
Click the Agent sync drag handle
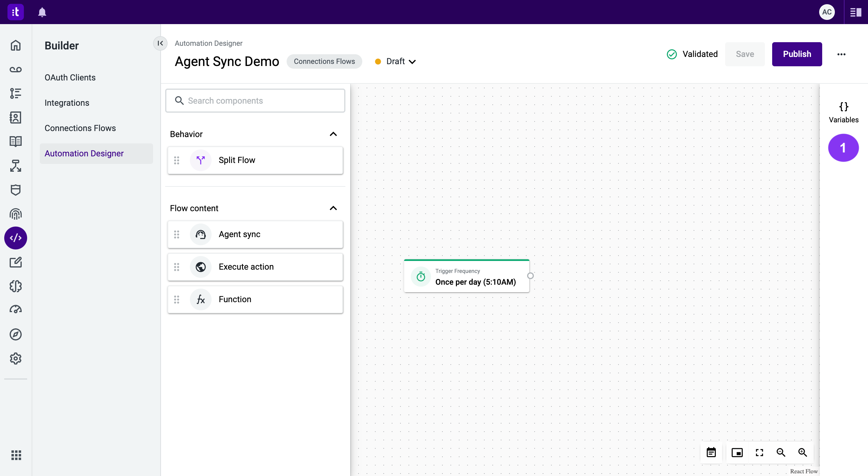[x=177, y=234]
